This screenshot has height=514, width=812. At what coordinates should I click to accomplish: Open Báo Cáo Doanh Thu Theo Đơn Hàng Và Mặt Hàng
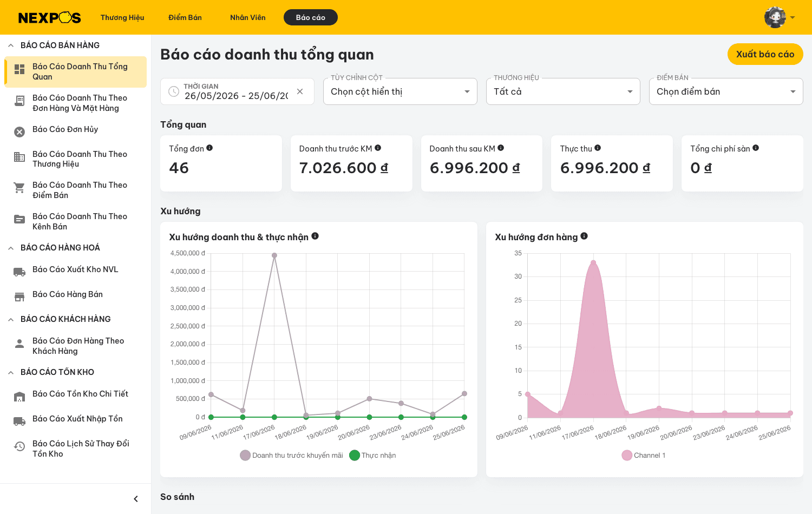point(75,103)
